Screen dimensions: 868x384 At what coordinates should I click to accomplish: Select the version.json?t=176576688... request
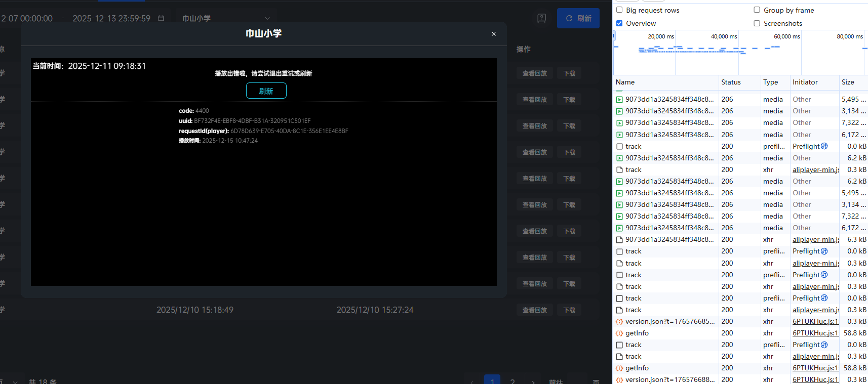pyautogui.click(x=670, y=379)
